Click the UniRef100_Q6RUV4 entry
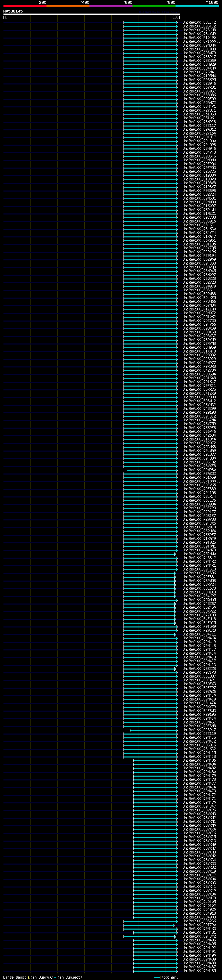Screen dimensions: 222x980 (199, 531)
